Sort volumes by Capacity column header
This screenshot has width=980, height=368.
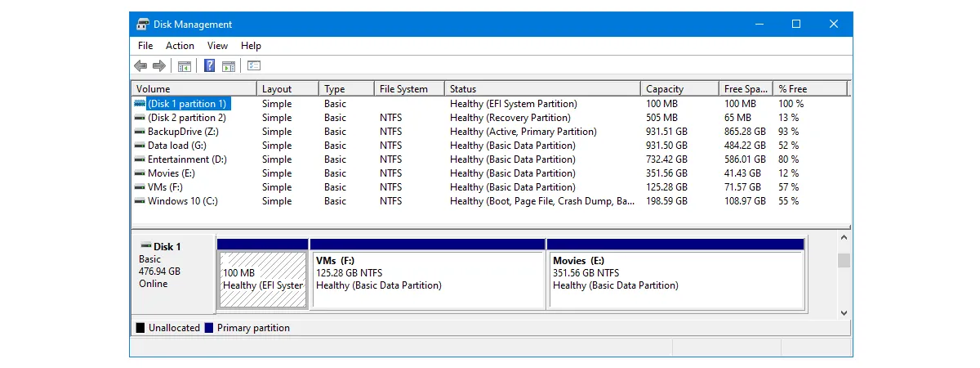pyautogui.click(x=679, y=88)
